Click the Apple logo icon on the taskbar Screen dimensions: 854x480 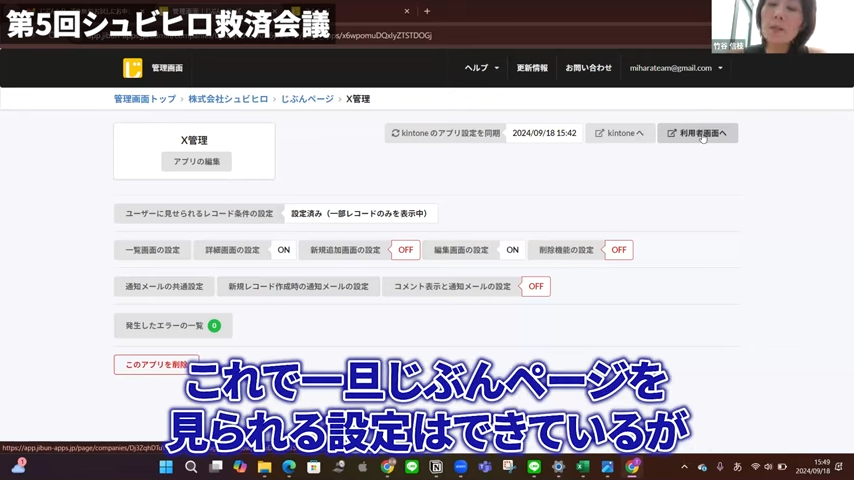362,467
